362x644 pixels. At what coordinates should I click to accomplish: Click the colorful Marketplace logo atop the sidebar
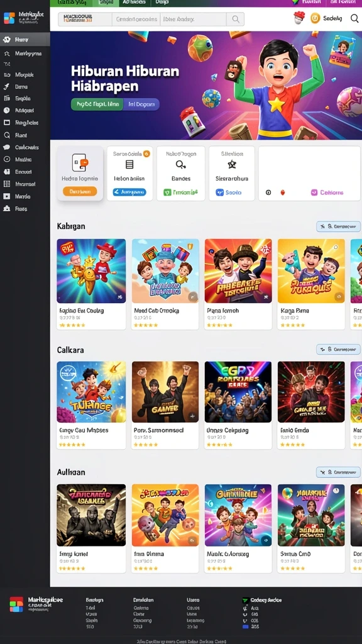point(9,18)
